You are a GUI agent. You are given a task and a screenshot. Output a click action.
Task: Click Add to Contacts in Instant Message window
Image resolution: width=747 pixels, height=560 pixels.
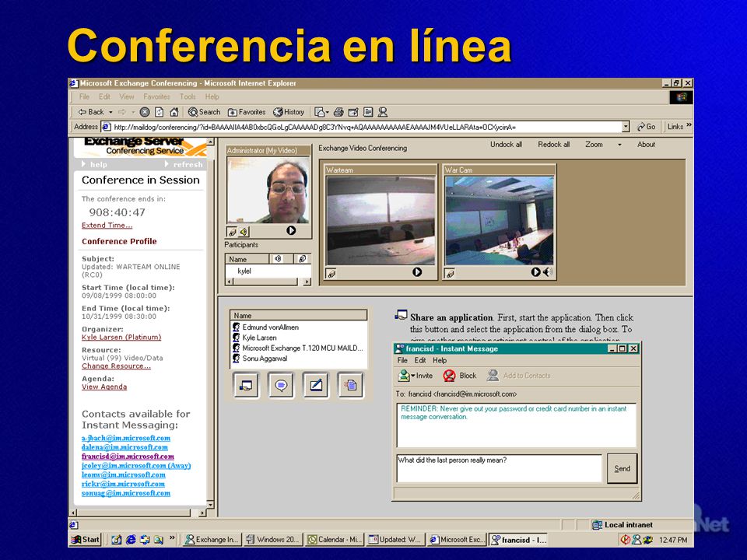coord(518,376)
